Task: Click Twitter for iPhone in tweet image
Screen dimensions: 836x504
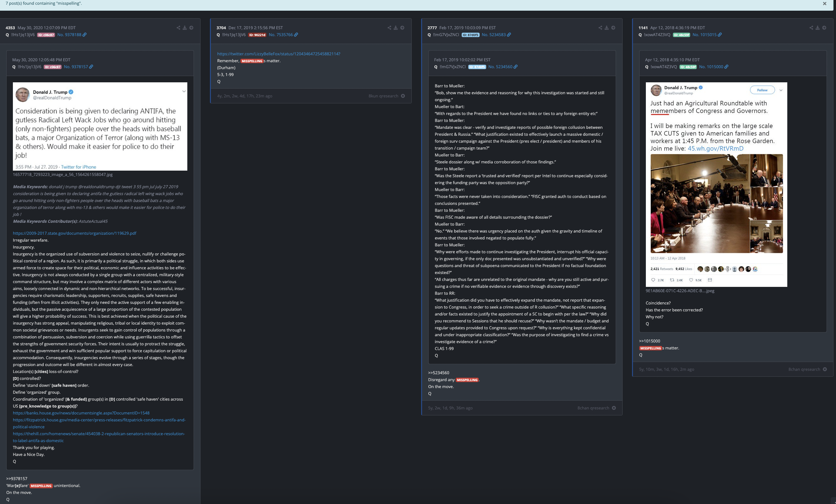Action: pyautogui.click(x=78, y=167)
